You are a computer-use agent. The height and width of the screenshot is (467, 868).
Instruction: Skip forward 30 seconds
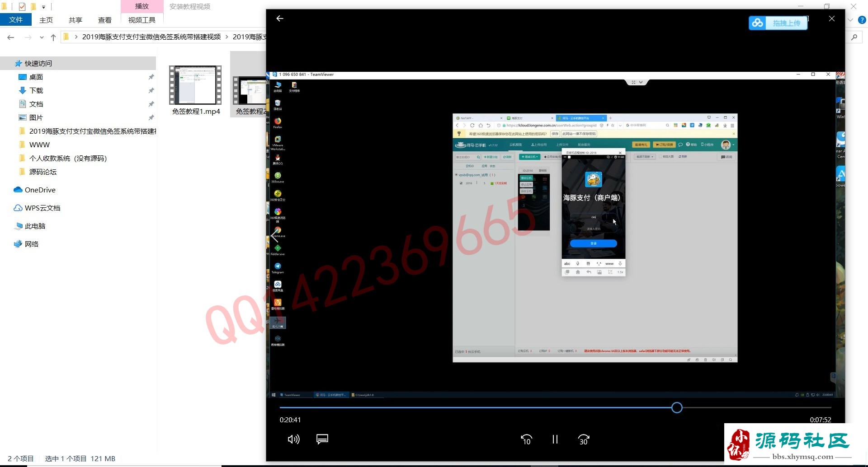584,439
